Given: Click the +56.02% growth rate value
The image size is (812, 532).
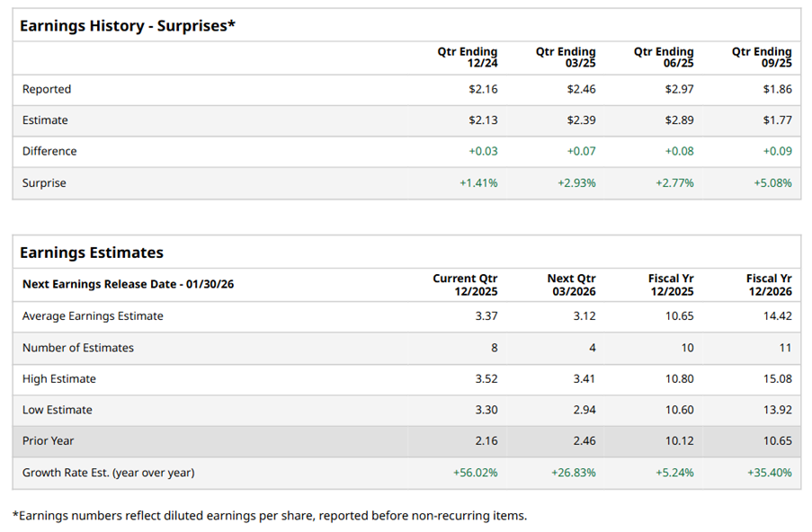Looking at the screenshot, I should 475,472.
